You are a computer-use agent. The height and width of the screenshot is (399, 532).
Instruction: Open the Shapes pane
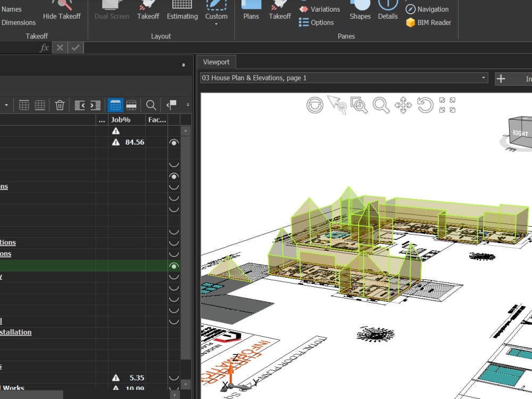click(x=360, y=10)
